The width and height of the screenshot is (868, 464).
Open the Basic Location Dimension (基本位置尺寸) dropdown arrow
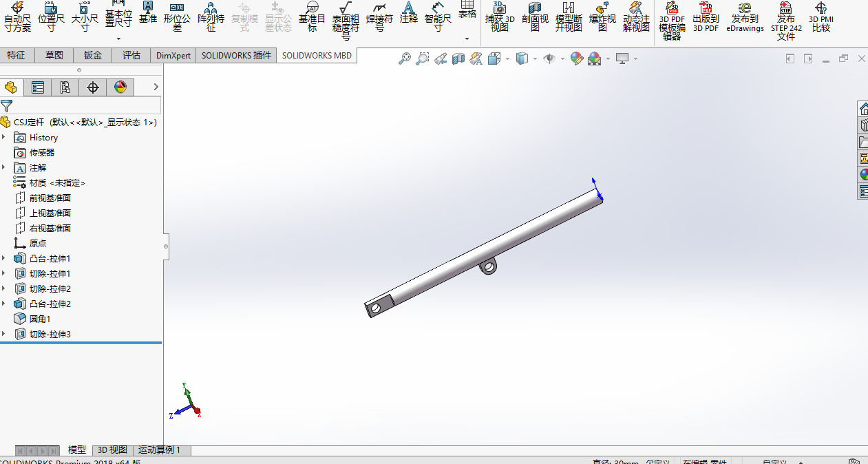pos(118,39)
